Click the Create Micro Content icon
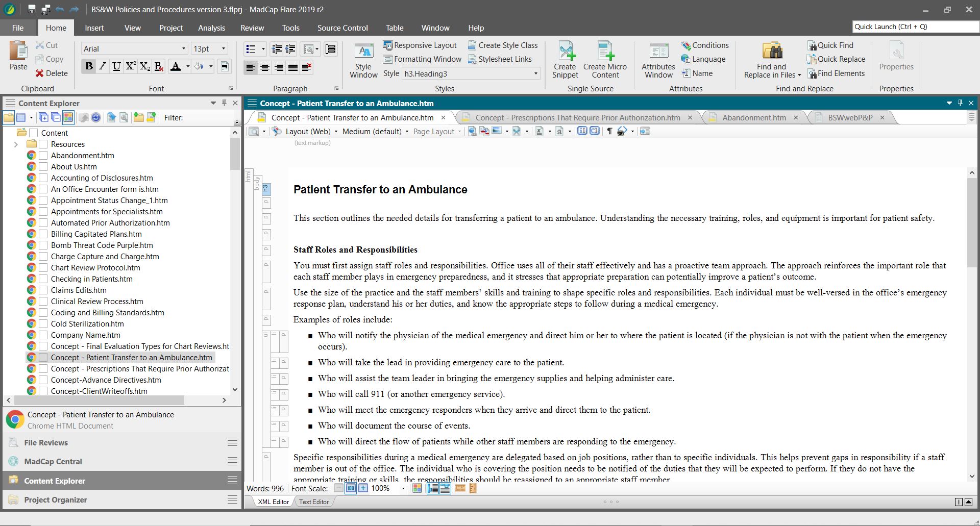The width and height of the screenshot is (980, 526). [605, 52]
